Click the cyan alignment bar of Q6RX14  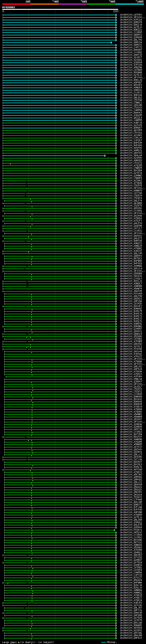[x=57, y=42]
